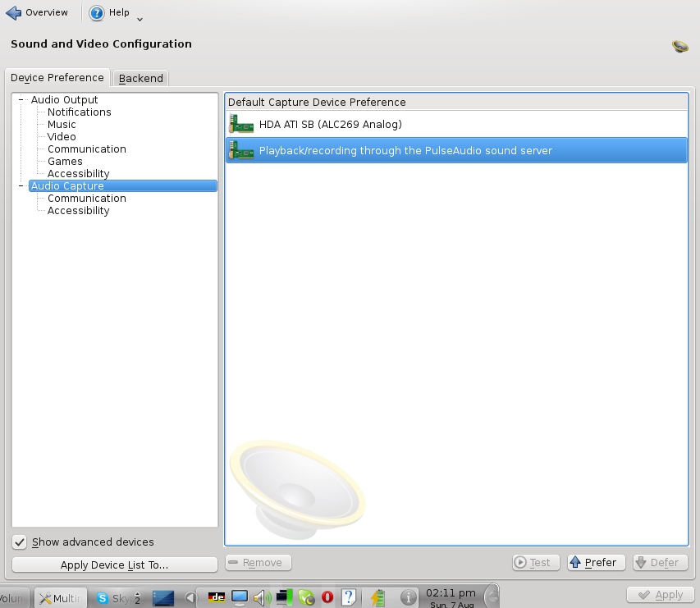
Task: Switch to the Backend tab
Action: [x=140, y=79]
